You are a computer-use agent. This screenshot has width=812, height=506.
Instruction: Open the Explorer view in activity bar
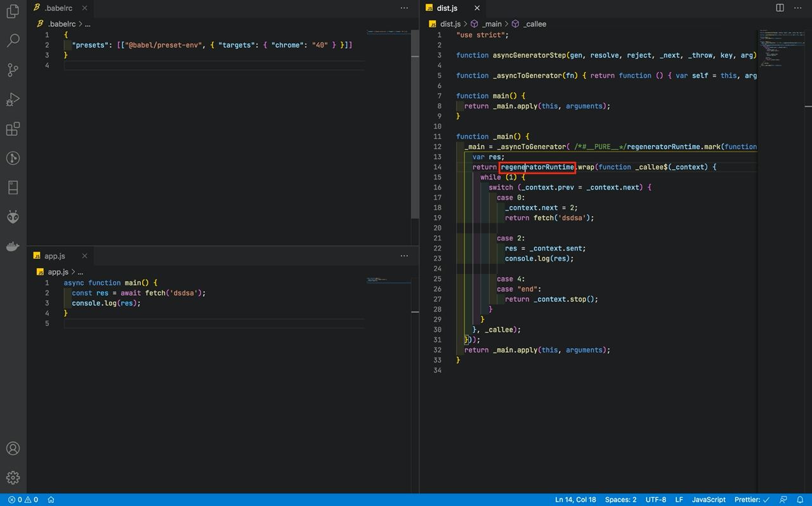(x=13, y=11)
